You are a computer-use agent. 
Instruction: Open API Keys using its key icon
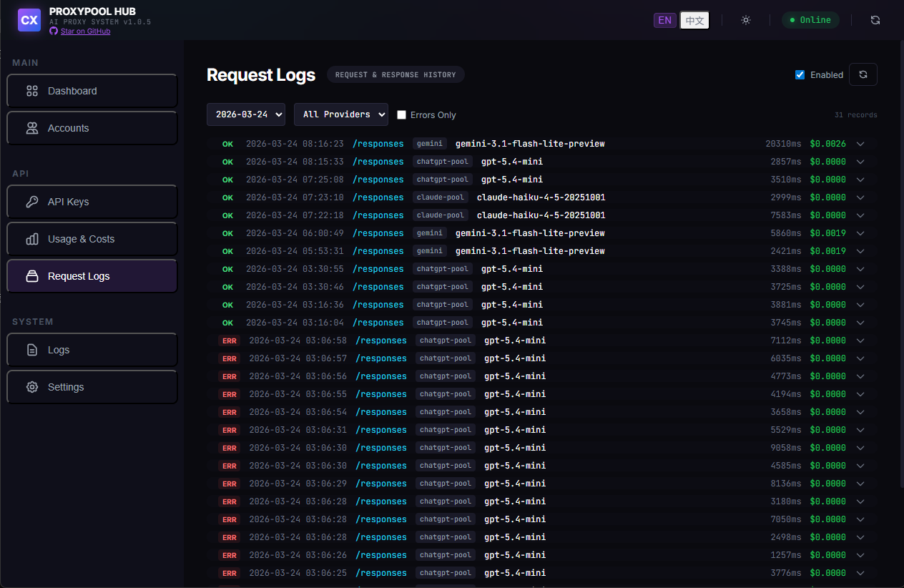coord(33,202)
